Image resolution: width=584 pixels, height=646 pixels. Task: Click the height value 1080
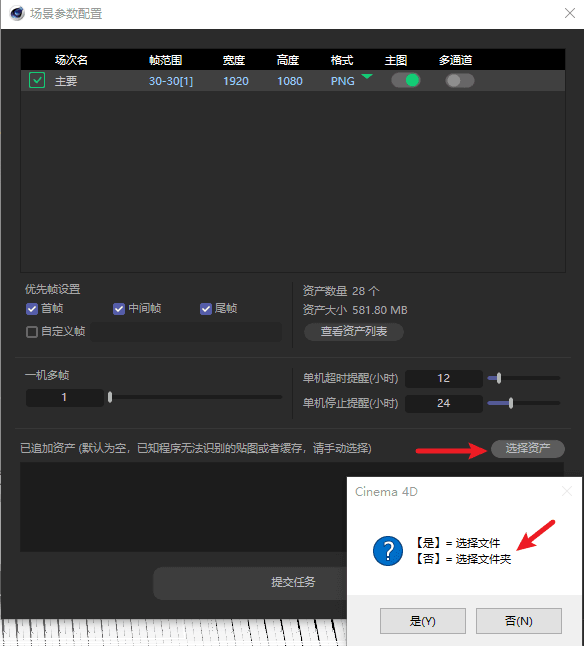[x=290, y=81]
